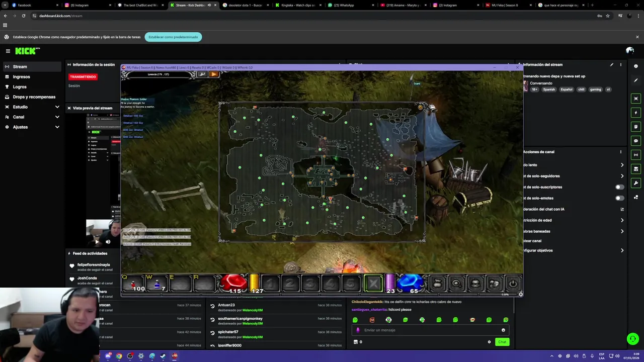Image resolution: width=644 pixels, height=362 pixels.
Task: Click the green lightning bolt sidebar icon
Action: coord(636,113)
